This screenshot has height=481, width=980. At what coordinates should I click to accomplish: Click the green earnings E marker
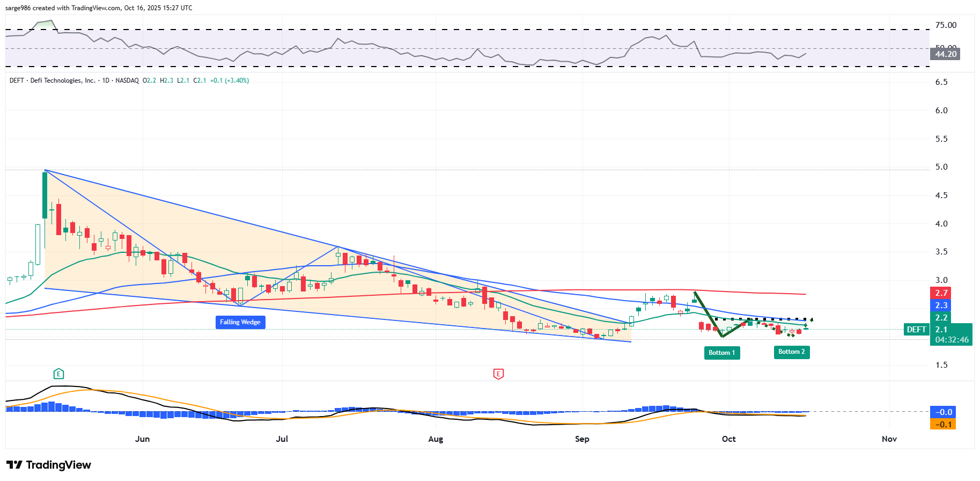(x=58, y=374)
